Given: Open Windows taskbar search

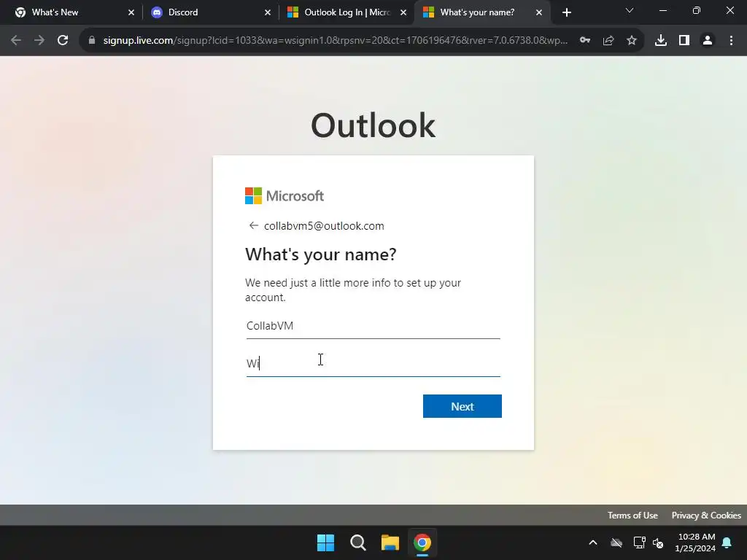Looking at the screenshot, I should (x=357, y=542).
